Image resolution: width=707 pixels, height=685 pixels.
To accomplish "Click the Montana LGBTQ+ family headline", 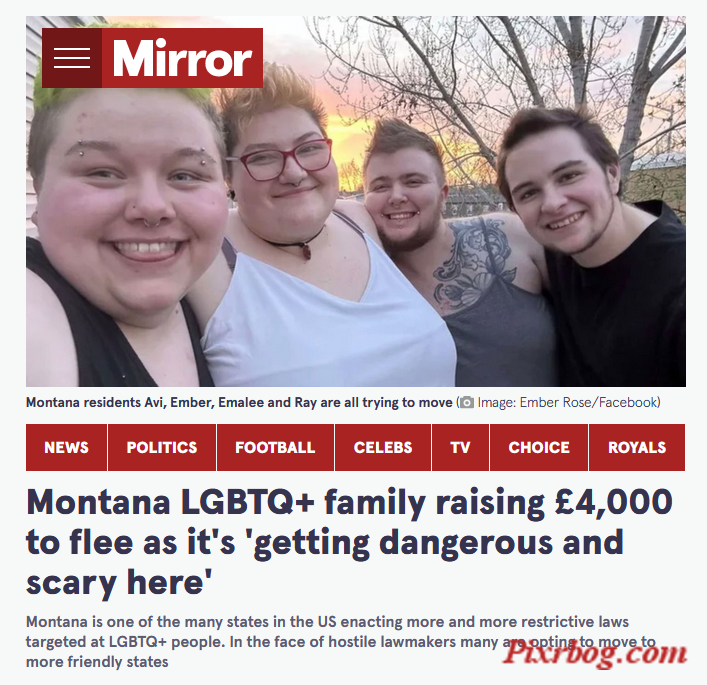I will (x=349, y=542).
